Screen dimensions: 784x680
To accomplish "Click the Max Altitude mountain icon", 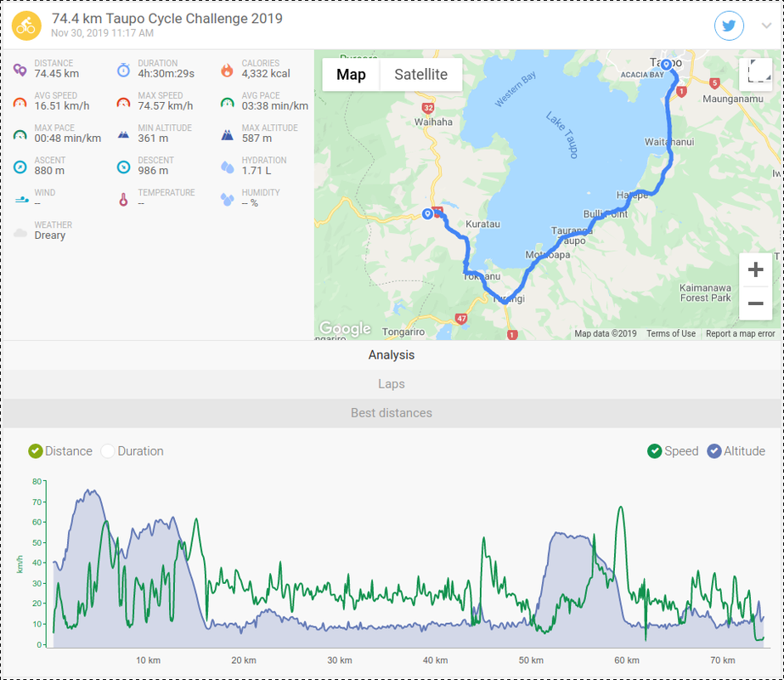I will click(227, 134).
